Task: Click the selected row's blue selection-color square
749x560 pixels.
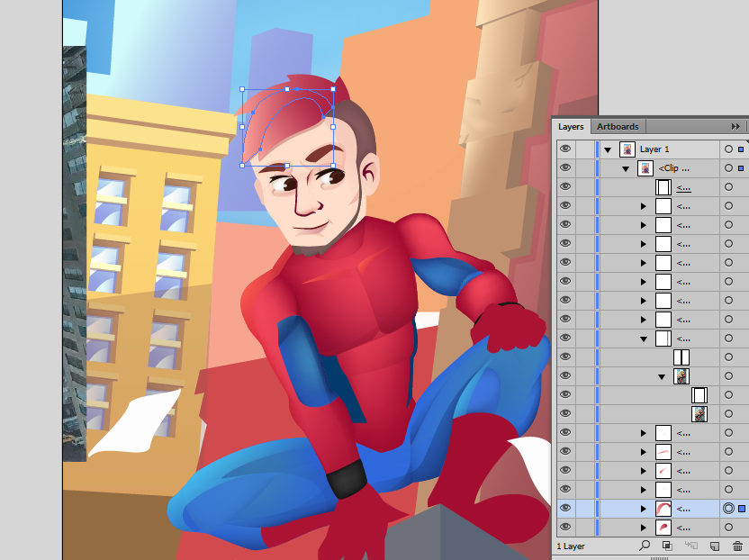Action: 741,509
